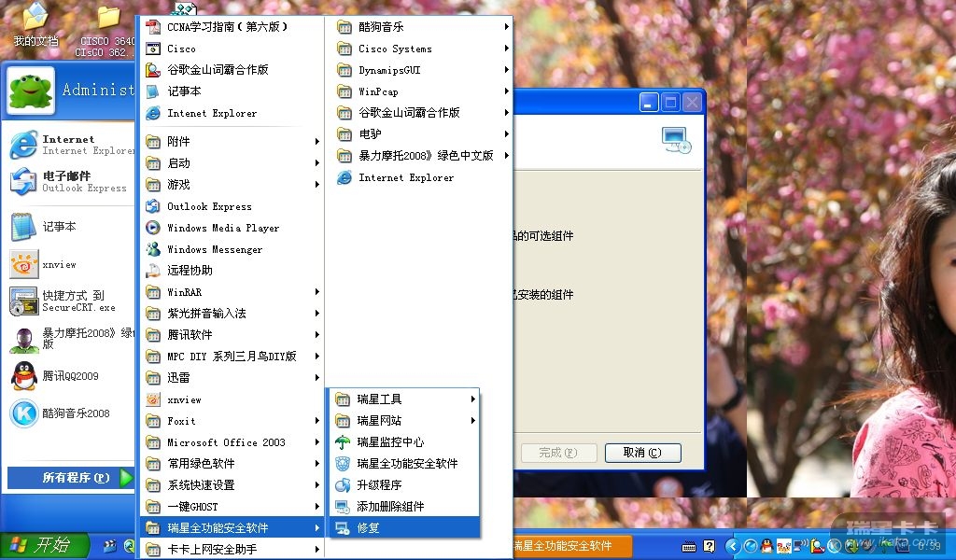Expand Microsoft Office 2003 submenu
956x560 pixels.
(232, 442)
